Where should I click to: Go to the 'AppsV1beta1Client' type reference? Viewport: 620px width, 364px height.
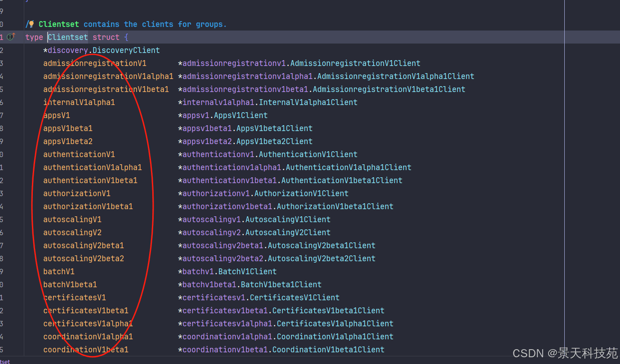pos(275,128)
